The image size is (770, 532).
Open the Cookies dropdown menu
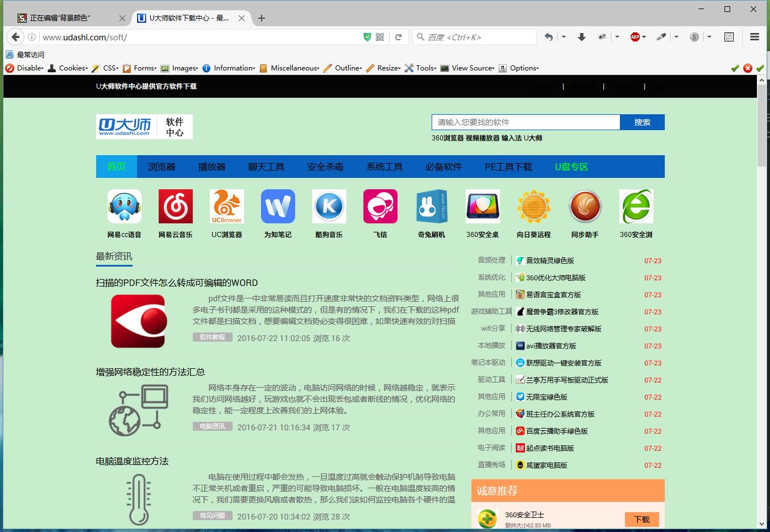pos(68,68)
